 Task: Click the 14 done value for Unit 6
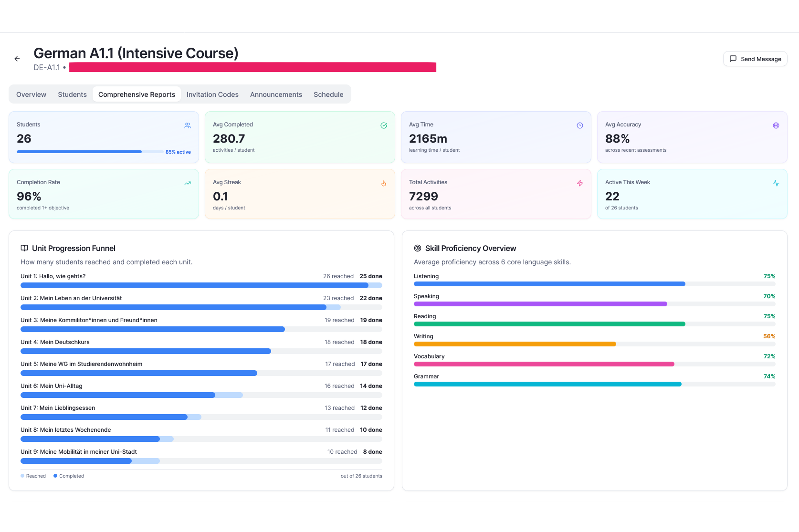pyautogui.click(x=371, y=386)
